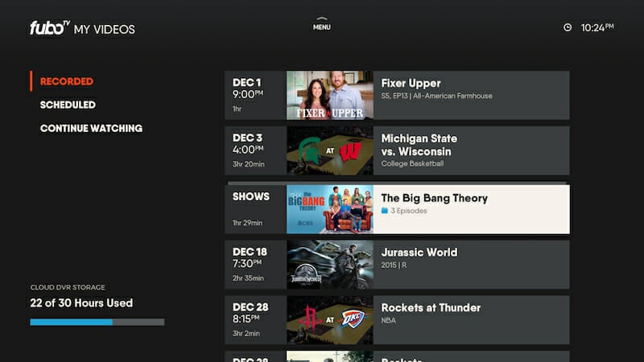
Task: Open the Rockets at Thunder thumbnail
Action: (330, 319)
